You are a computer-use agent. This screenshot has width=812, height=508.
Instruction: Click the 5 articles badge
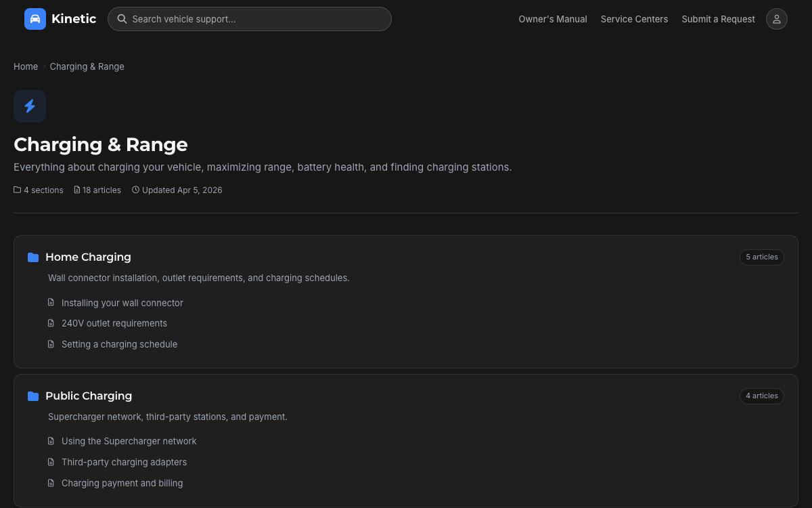pyautogui.click(x=762, y=257)
